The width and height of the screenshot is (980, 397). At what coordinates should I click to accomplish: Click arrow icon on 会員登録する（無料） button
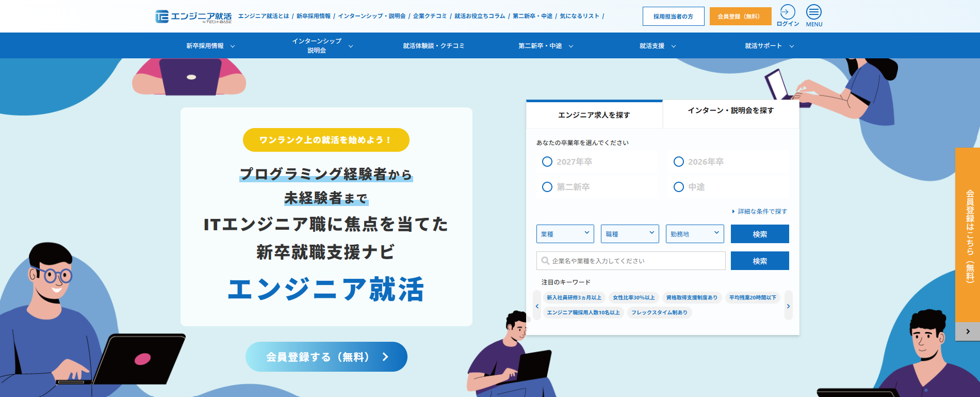point(385,357)
